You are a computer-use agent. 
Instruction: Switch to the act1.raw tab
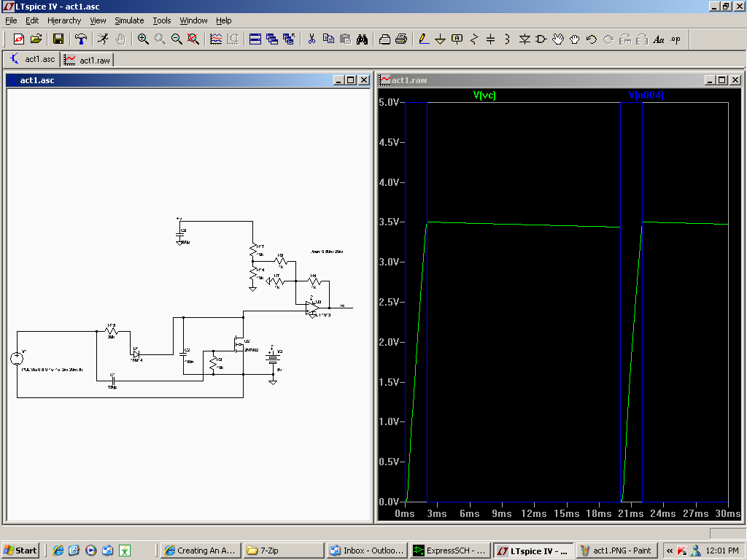88,60
